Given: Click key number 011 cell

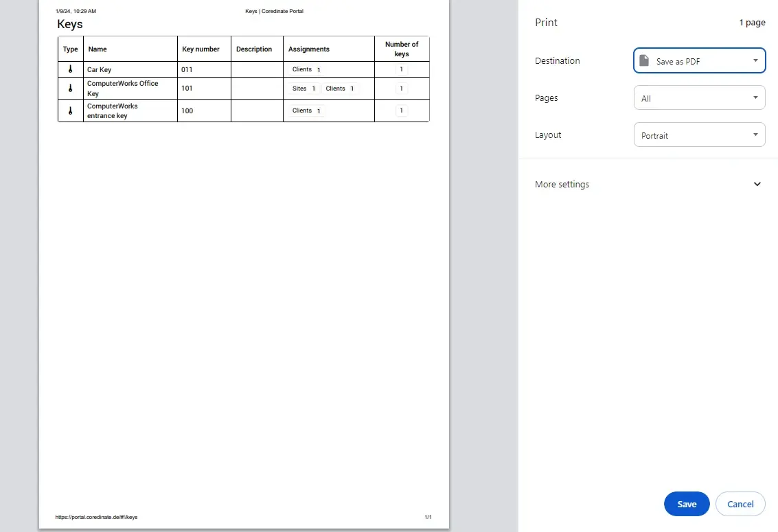Looking at the screenshot, I should 187,69.
